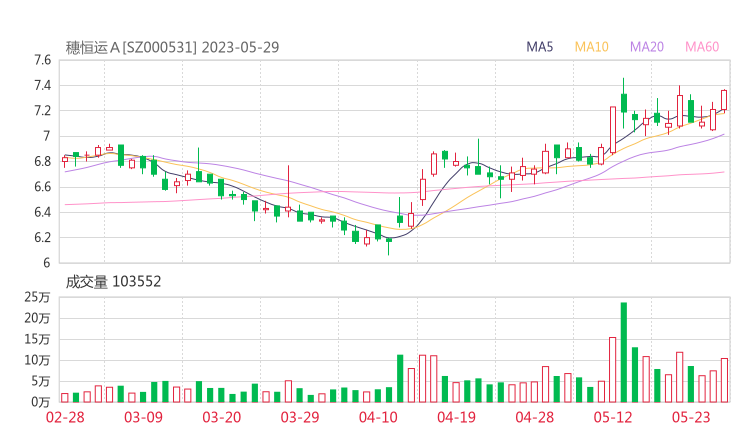Click the 7.6 price axis label
This screenshot has height=440, width=740.
click(42, 60)
